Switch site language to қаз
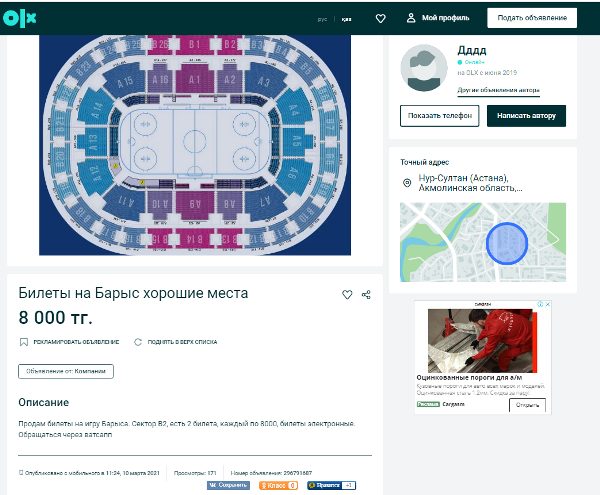This screenshot has width=600, height=495. click(x=346, y=19)
